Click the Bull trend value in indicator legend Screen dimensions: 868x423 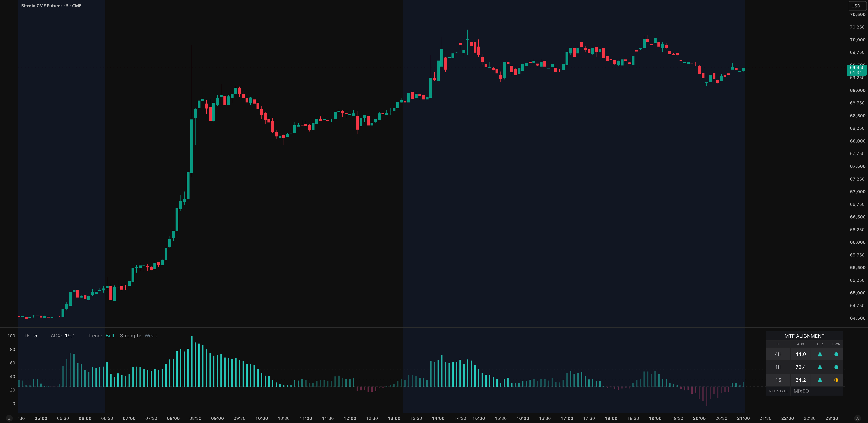pyautogui.click(x=110, y=336)
